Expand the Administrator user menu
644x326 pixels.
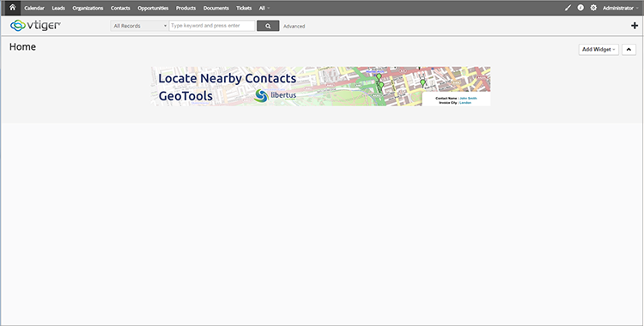pyautogui.click(x=620, y=9)
